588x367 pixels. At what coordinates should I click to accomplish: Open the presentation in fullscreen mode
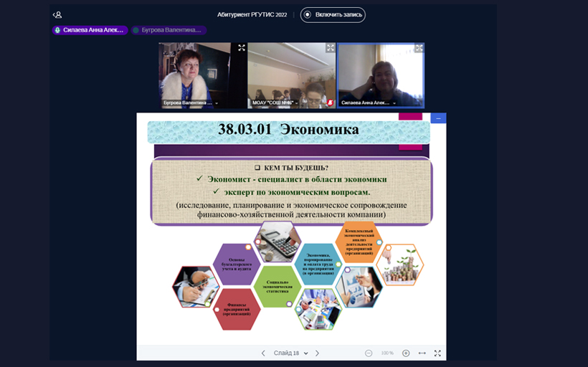437,353
